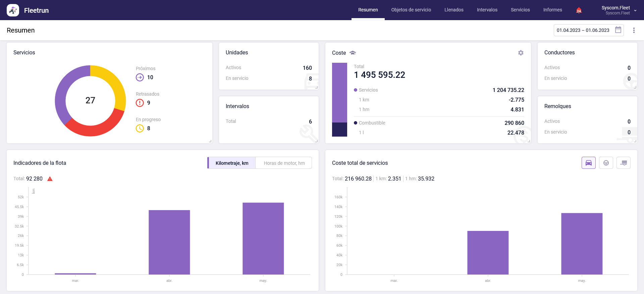Click the graduation cap icon beside Coste

pos(353,53)
